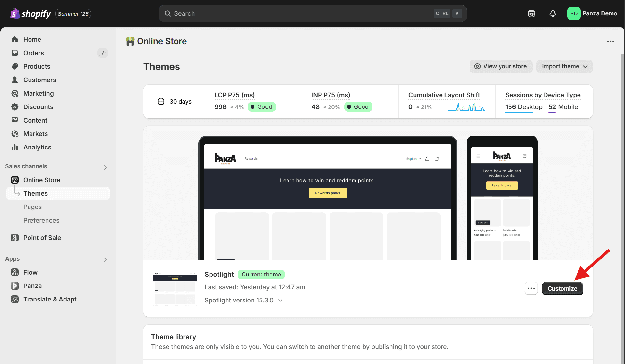Open Analytics in the sidebar

[58, 147]
